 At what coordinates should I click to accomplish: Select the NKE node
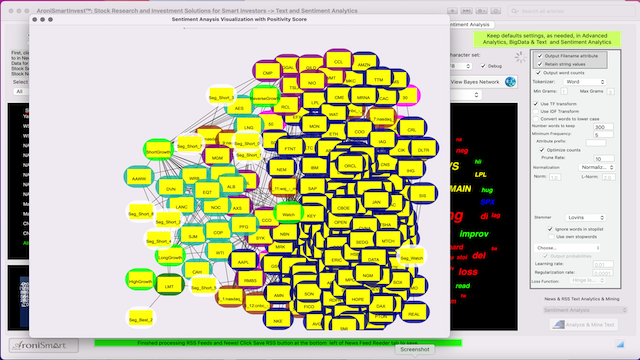pyautogui.click(x=278, y=320)
